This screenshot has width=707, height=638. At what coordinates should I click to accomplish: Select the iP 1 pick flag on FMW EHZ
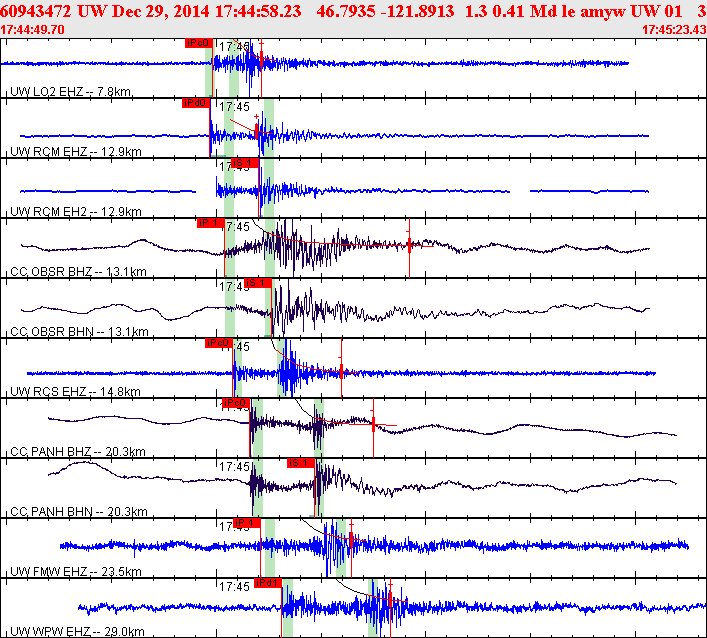click(247, 523)
